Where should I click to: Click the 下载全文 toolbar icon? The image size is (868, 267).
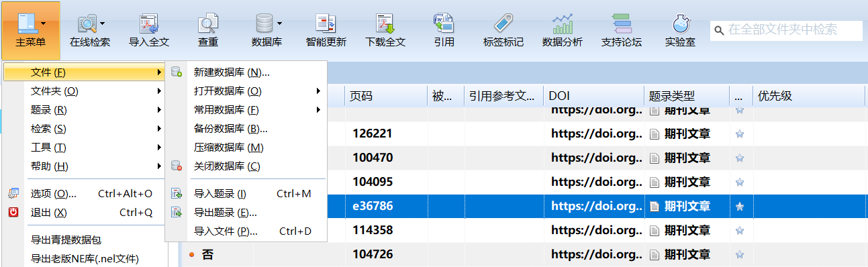pos(385,23)
